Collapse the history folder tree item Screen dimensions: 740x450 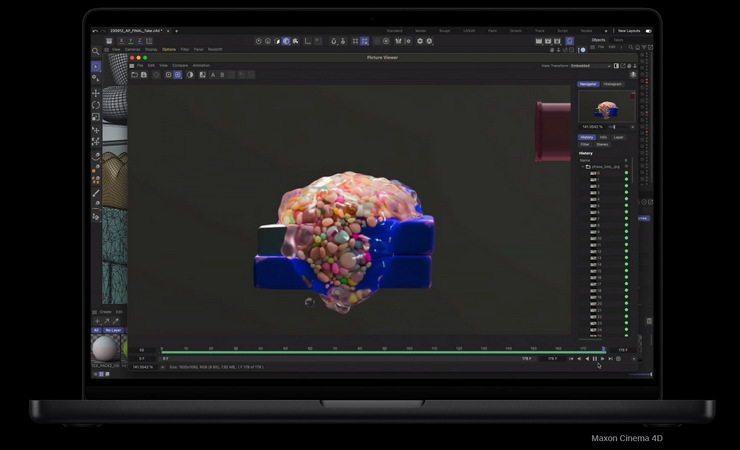pos(583,166)
